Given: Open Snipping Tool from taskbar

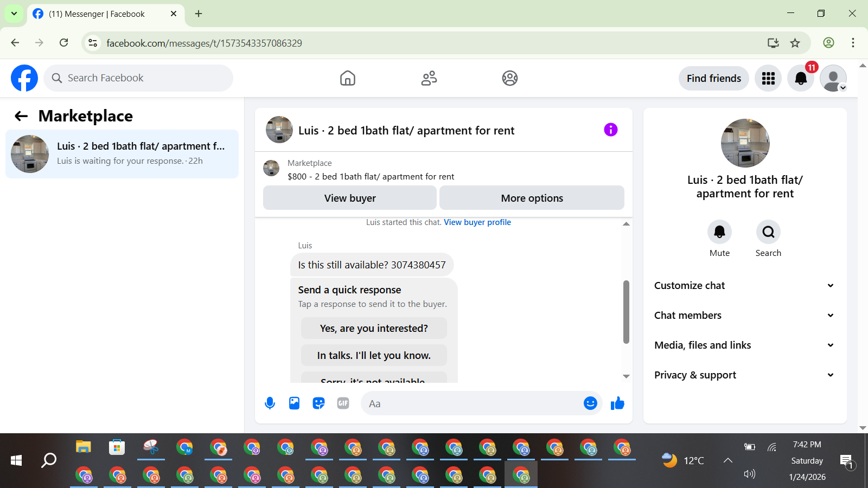Looking at the screenshot, I should [x=151, y=447].
